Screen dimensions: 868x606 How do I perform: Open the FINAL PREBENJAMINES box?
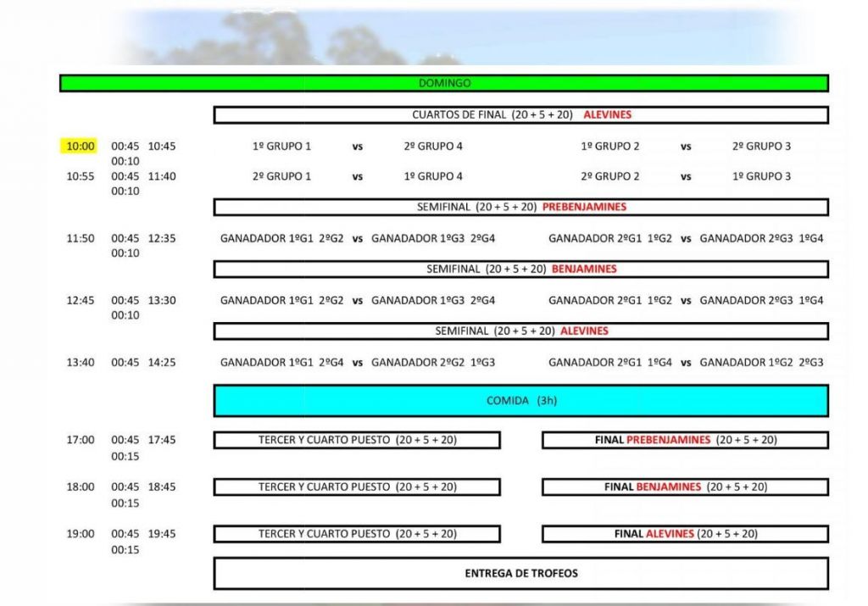click(x=685, y=440)
